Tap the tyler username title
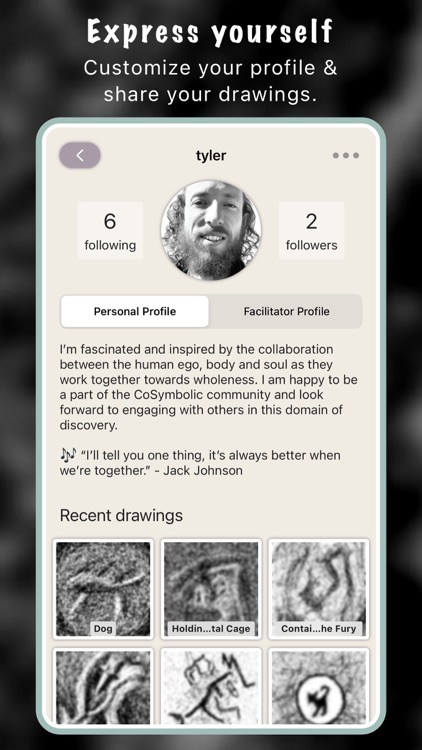Image resolution: width=422 pixels, height=750 pixels. [x=211, y=155]
